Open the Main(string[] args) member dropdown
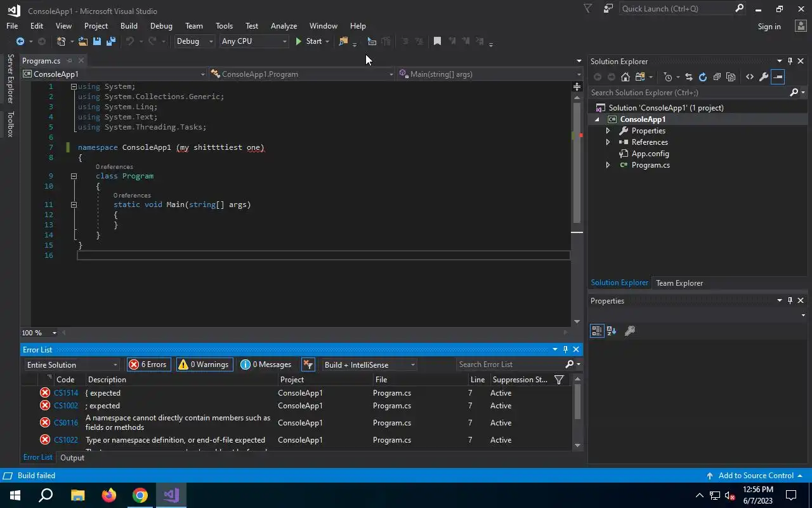 [490, 74]
